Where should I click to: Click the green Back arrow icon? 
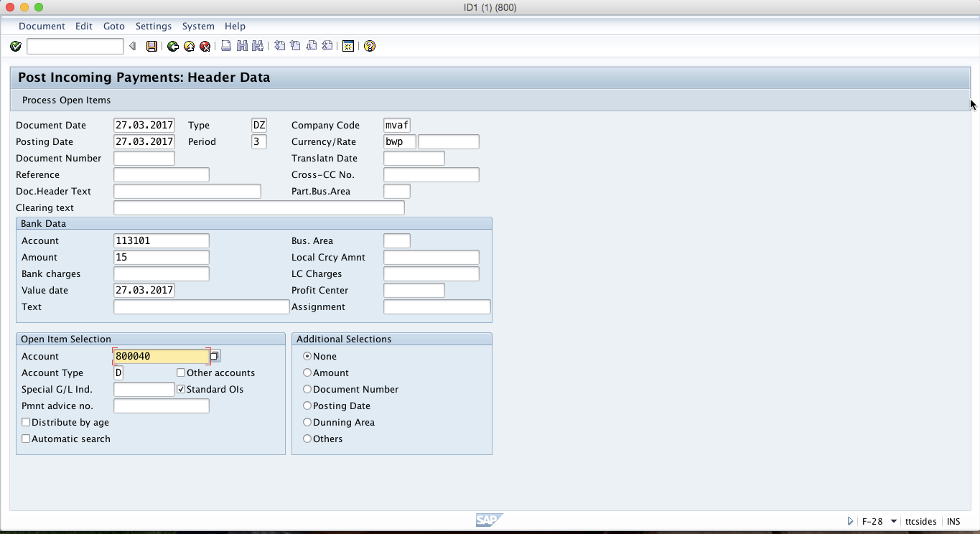click(173, 46)
